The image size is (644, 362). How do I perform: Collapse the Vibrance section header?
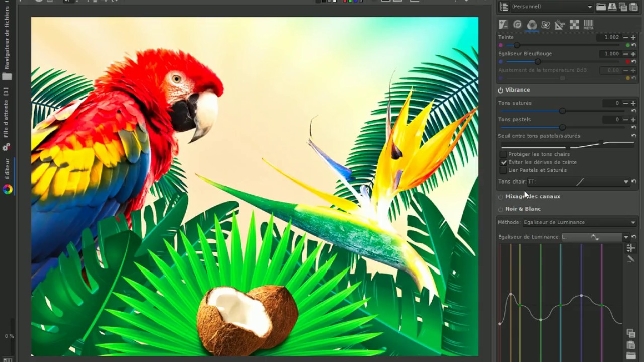(518, 90)
